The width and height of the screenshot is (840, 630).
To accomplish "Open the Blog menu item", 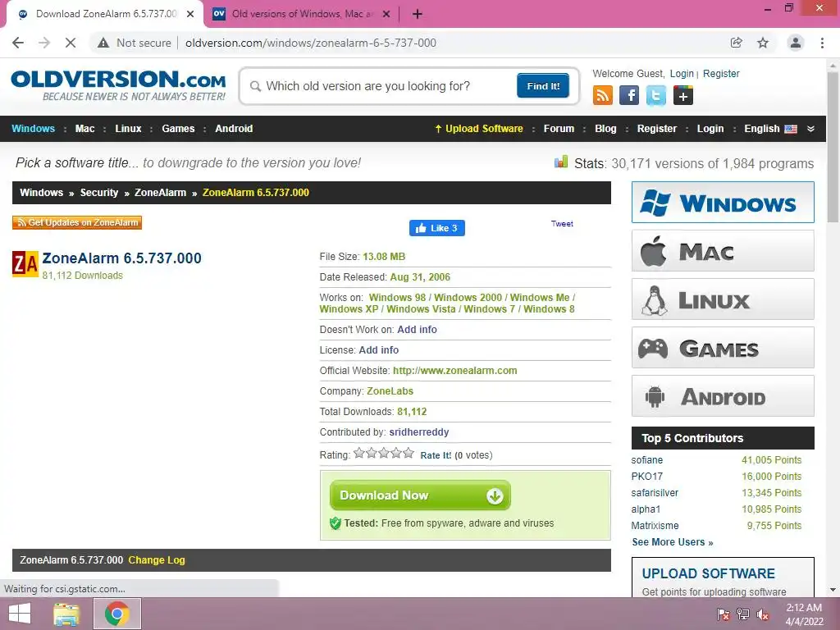I will (605, 129).
